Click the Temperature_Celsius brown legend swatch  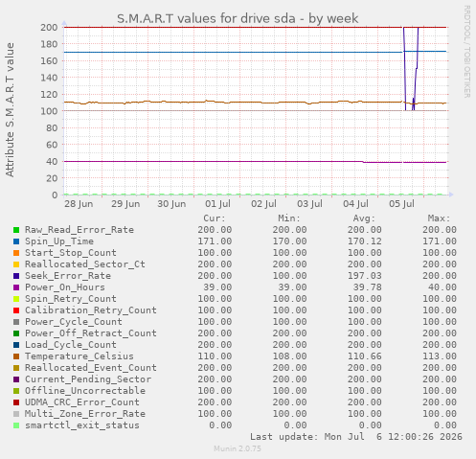click(x=16, y=356)
